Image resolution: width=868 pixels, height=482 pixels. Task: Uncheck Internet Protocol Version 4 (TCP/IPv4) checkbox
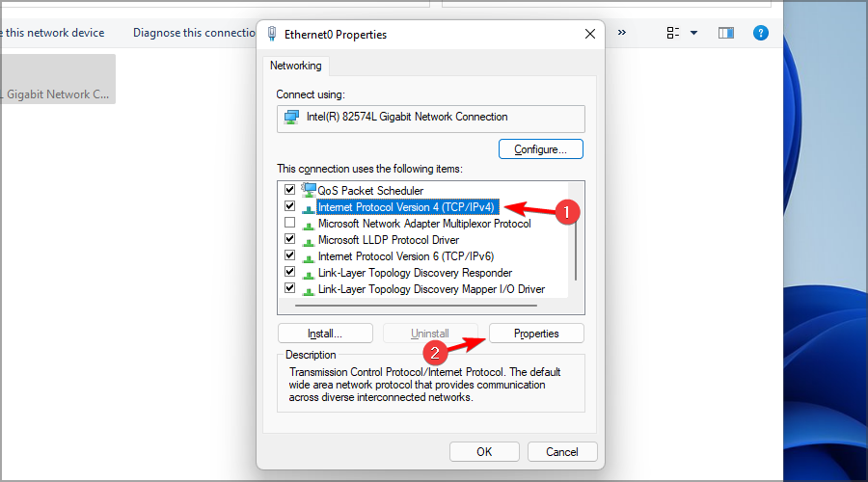pyautogui.click(x=289, y=206)
